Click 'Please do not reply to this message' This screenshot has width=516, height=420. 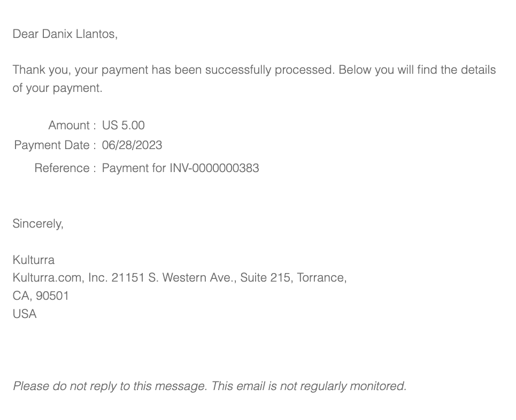pos(110,386)
